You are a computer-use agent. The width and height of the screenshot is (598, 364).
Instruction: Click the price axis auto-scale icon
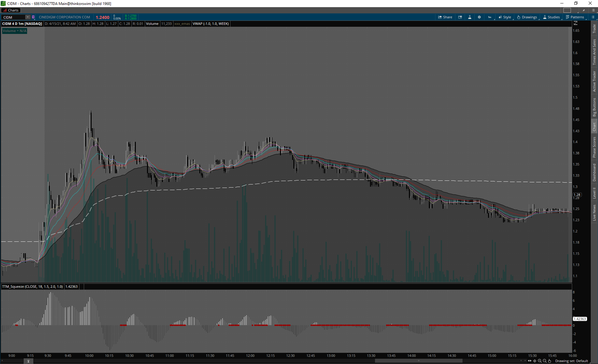point(576,23)
